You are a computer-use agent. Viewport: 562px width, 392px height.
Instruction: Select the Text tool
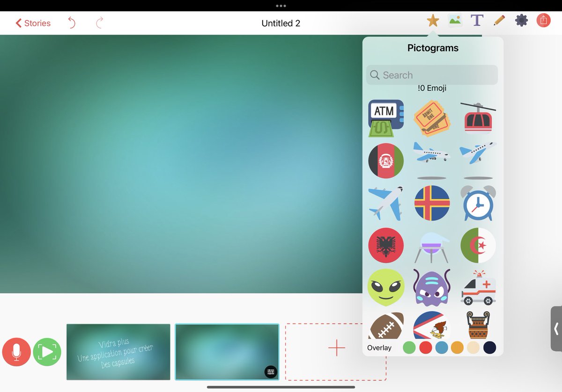[x=477, y=21]
